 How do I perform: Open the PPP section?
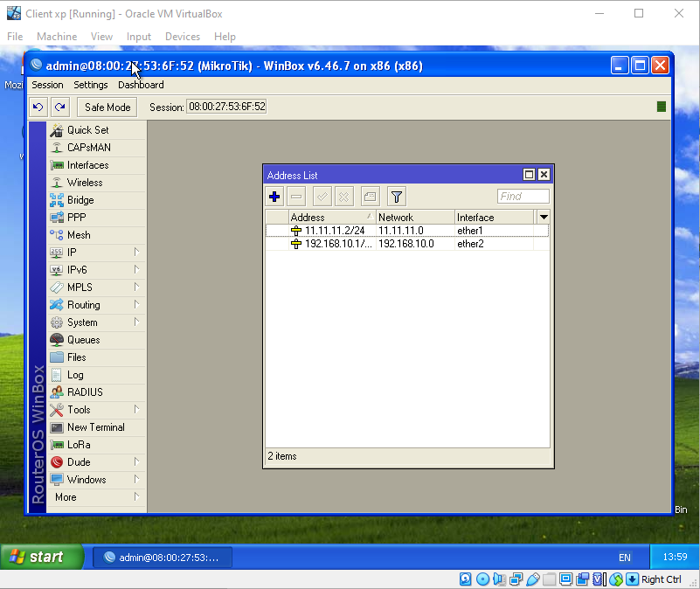coord(97,217)
